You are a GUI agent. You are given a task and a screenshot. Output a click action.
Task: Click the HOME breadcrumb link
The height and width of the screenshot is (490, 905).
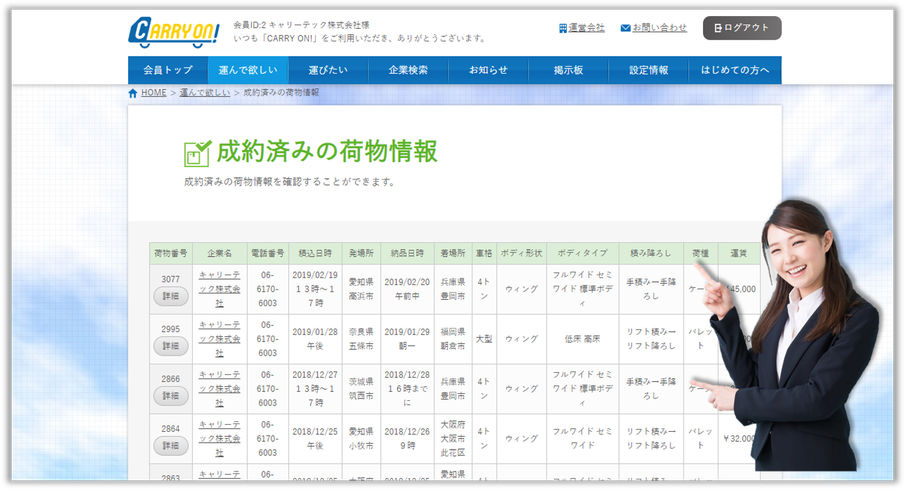coord(154,92)
